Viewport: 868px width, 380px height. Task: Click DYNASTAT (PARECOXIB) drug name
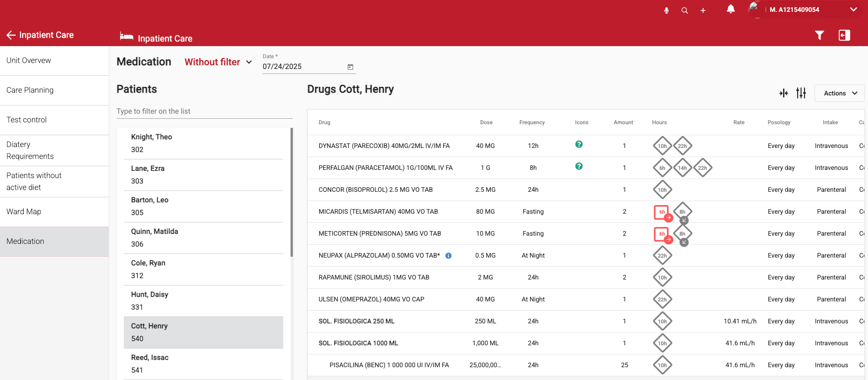tap(384, 146)
